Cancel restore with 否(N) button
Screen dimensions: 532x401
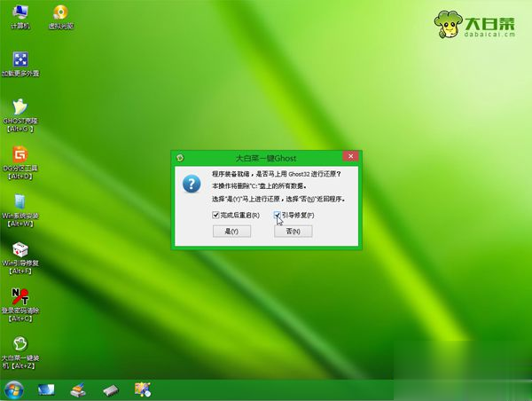click(x=293, y=232)
